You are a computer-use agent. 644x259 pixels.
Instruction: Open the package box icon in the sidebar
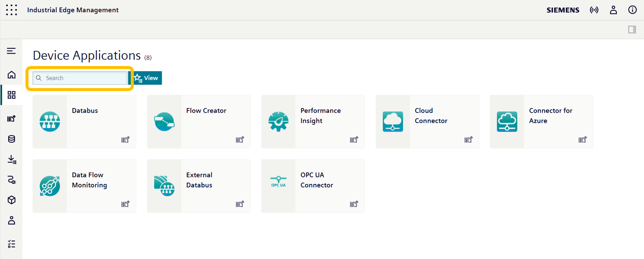12,200
